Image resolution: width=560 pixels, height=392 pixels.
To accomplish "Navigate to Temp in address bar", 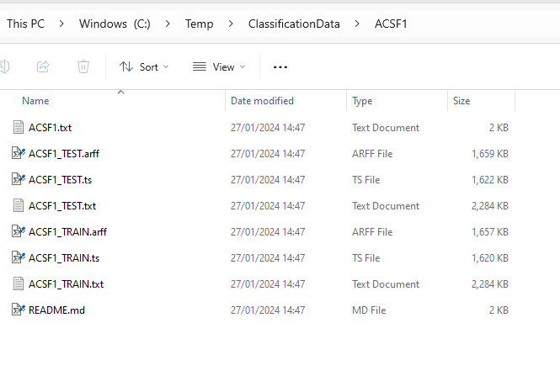I will [x=199, y=24].
